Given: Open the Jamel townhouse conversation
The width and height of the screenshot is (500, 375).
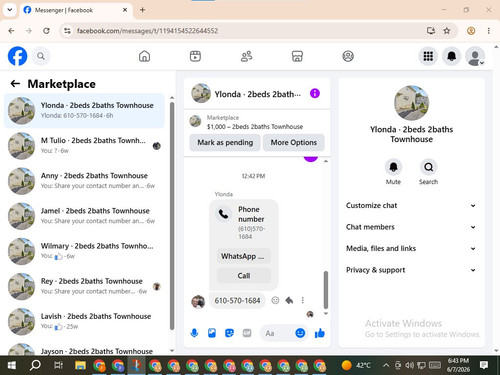Looking at the screenshot, I should pyautogui.click(x=84, y=216).
